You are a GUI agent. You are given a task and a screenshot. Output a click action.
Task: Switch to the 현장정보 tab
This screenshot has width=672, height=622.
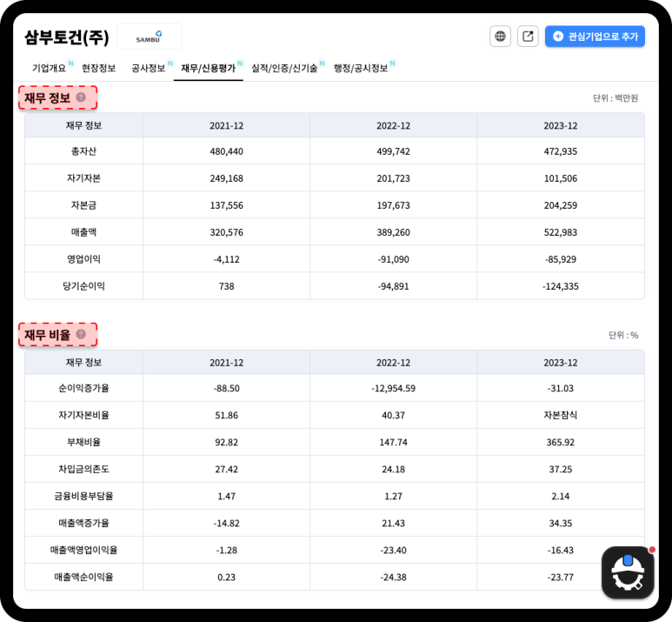99,68
